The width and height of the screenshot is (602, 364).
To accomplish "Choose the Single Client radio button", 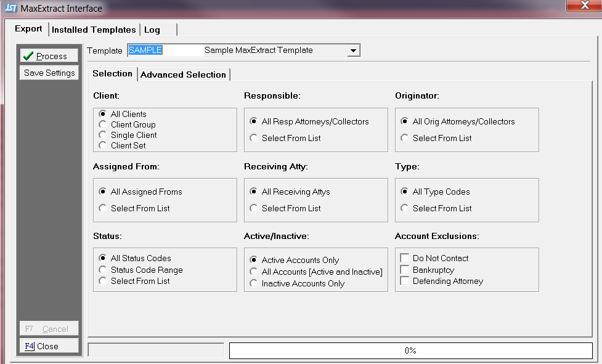I will point(103,135).
